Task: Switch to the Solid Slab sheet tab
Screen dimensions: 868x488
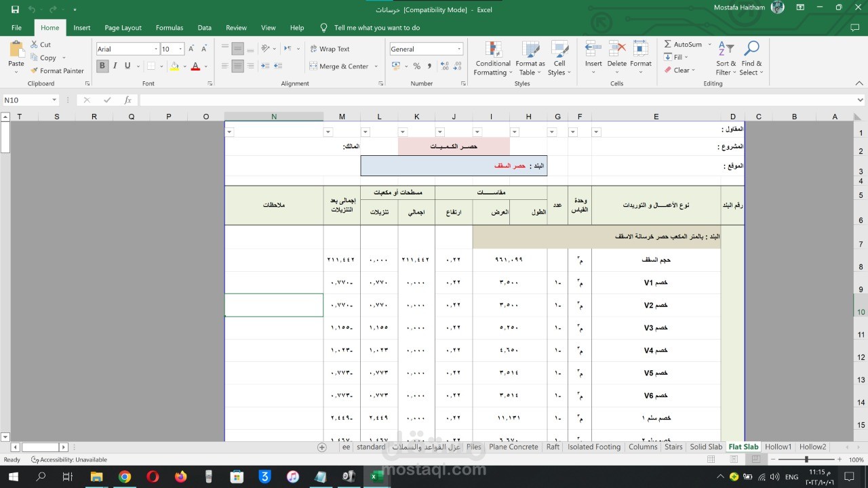Action: [706, 447]
